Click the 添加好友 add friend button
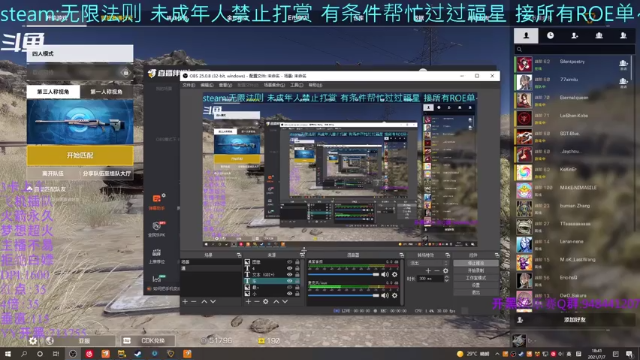The width and height of the screenshot is (640, 360). 574,320
